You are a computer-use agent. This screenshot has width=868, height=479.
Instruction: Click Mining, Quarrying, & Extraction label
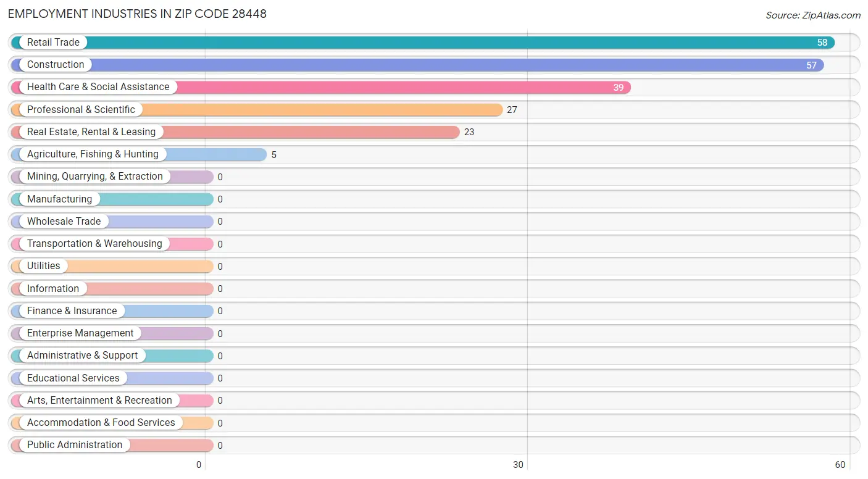[x=95, y=177]
